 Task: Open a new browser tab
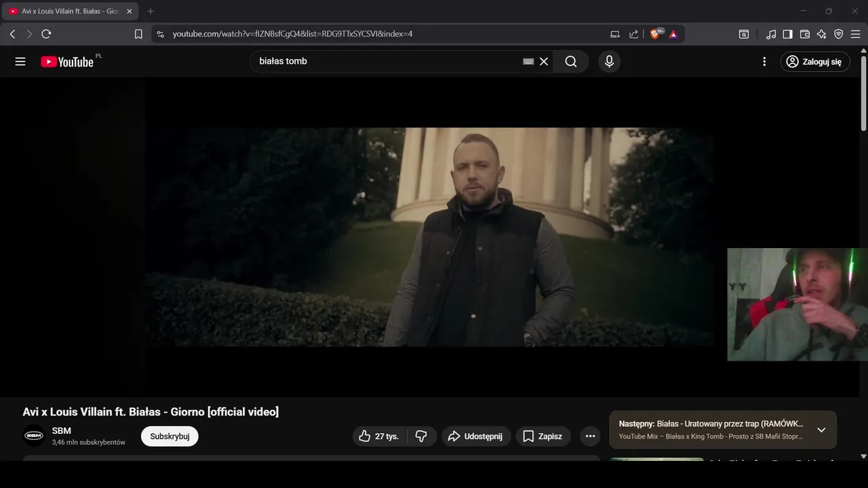pyautogui.click(x=151, y=12)
